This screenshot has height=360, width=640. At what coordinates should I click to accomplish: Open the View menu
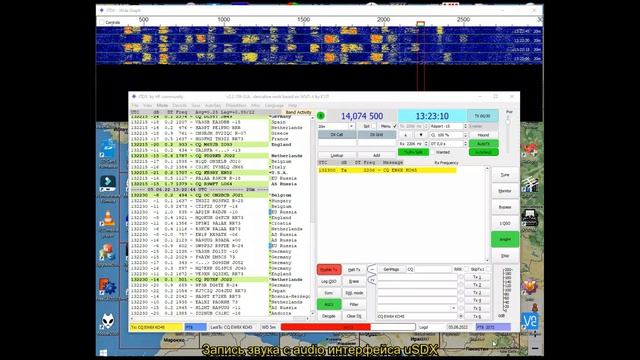(x=147, y=105)
